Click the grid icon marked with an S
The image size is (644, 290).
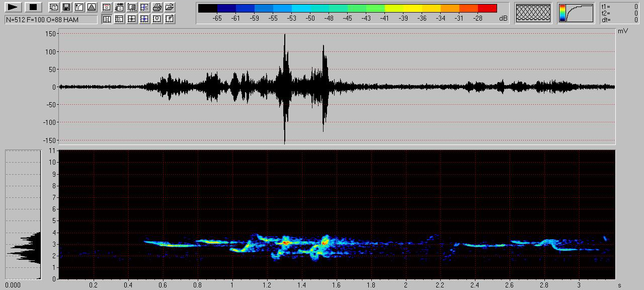pyautogui.click(x=144, y=7)
